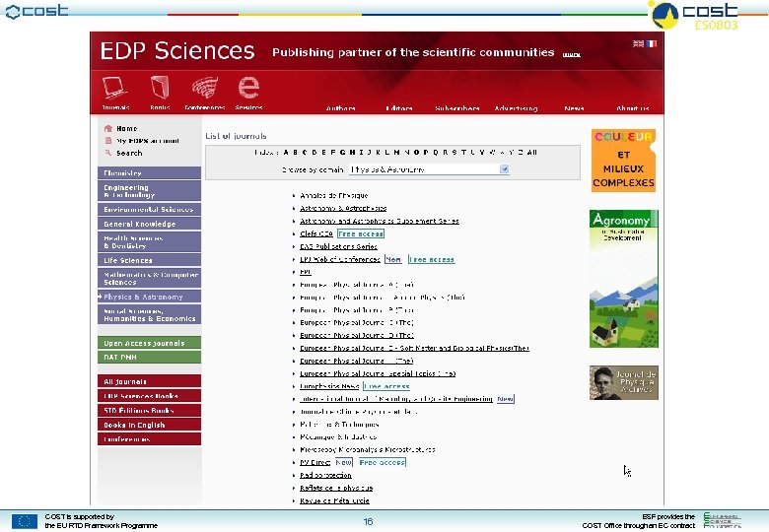Select Chemistry in the sidebar
This screenshot has width=769, height=532.
[149, 173]
